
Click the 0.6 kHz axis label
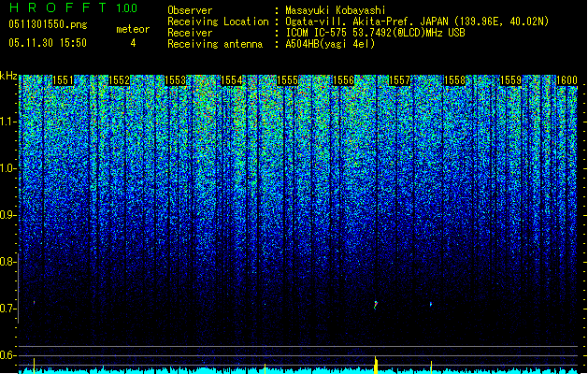pos(7,355)
